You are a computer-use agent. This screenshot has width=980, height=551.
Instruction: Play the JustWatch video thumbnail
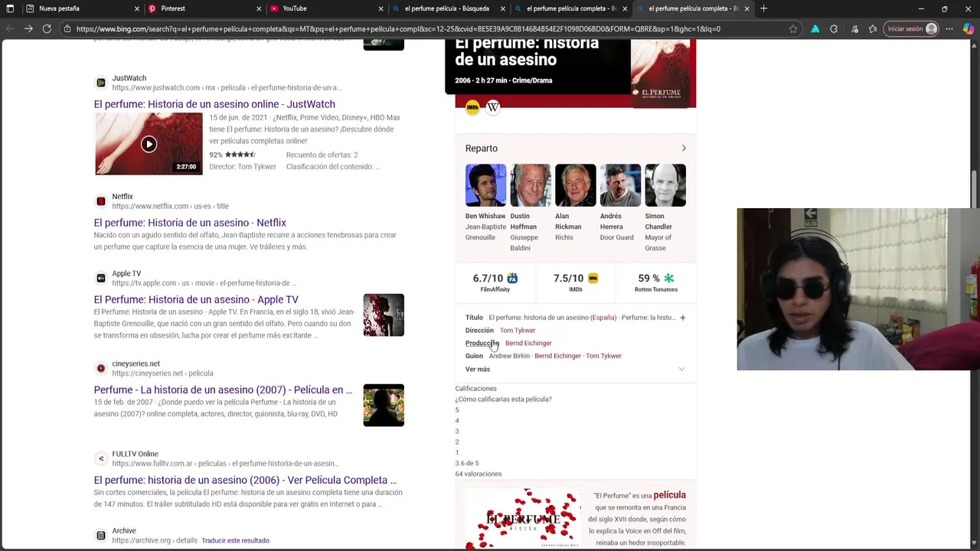pyautogui.click(x=149, y=144)
